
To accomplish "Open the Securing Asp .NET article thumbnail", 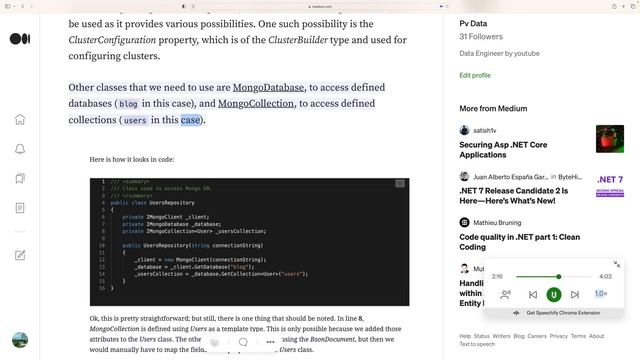I will [x=610, y=139].
